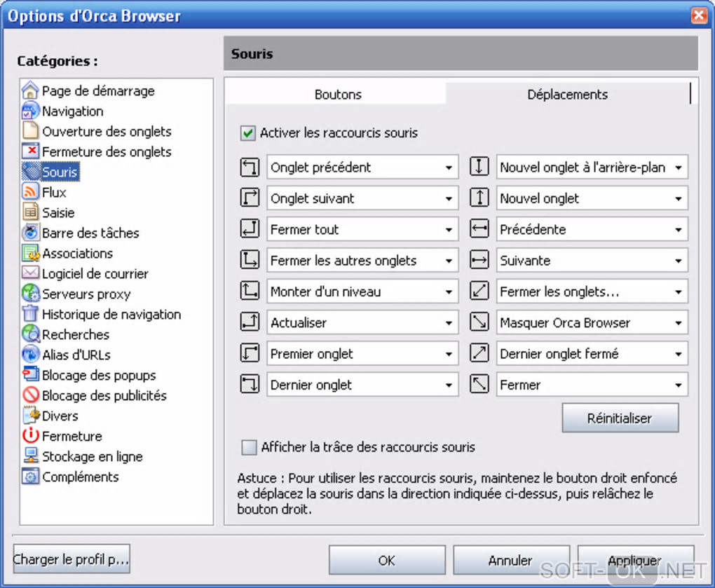Image resolution: width=715 pixels, height=588 pixels.
Task: Select the Recherches category label
Action: pos(76,334)
